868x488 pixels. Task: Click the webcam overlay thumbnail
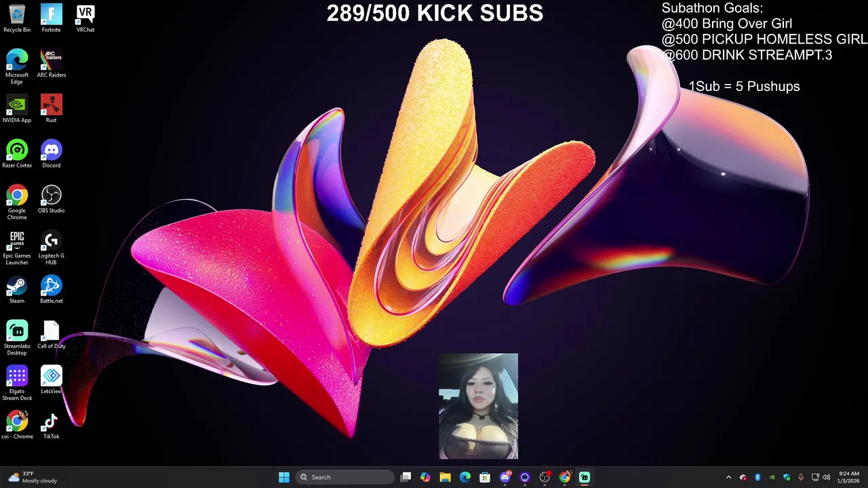click(478, 406)
